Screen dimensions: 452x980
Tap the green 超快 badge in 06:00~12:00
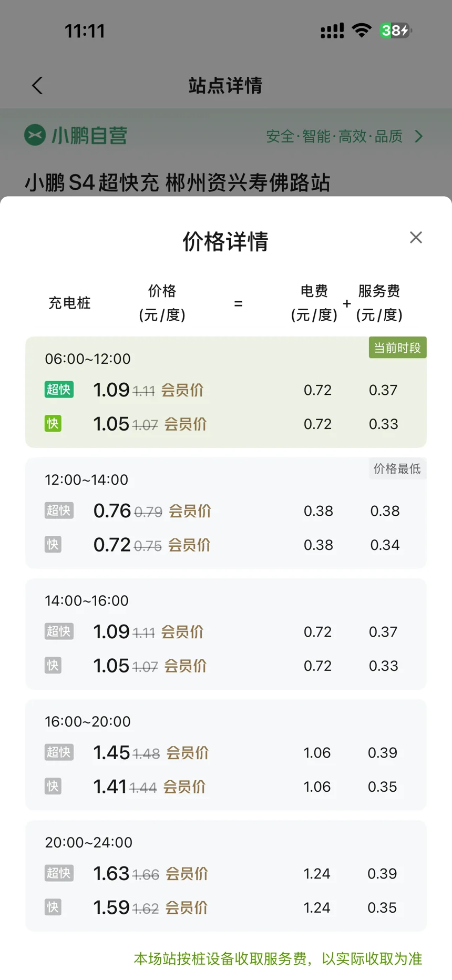pyautogui.click(x=59, y=390)
